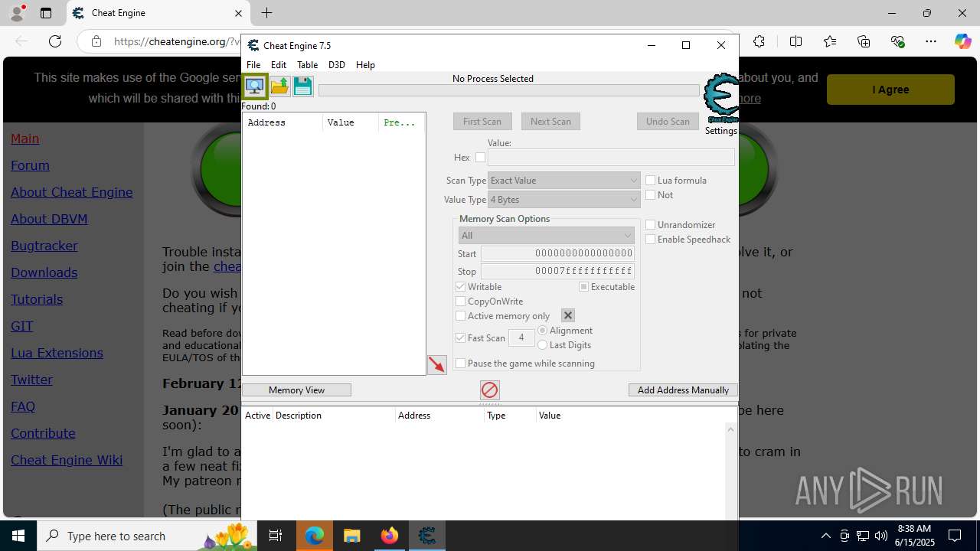
Task: Show hidden system tray icons
Action: click(x=825, y=536)
